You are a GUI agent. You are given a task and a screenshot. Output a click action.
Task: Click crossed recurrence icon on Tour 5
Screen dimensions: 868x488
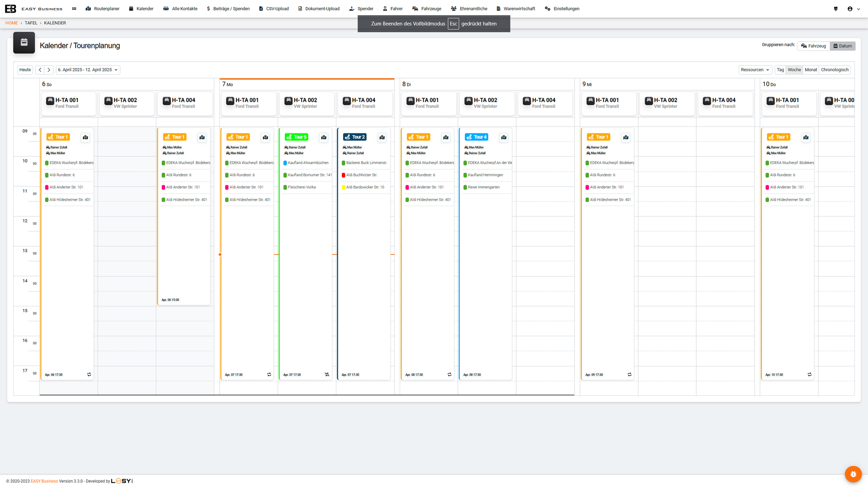tap(327, 375)
